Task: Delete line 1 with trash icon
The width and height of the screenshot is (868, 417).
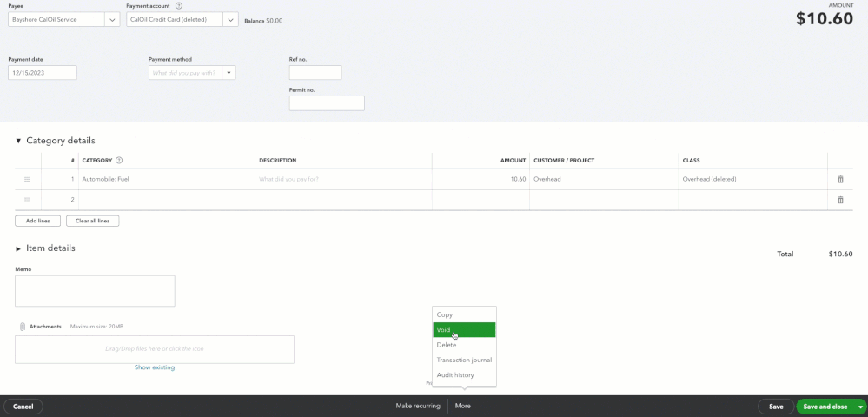Action: tap(840, 180)
